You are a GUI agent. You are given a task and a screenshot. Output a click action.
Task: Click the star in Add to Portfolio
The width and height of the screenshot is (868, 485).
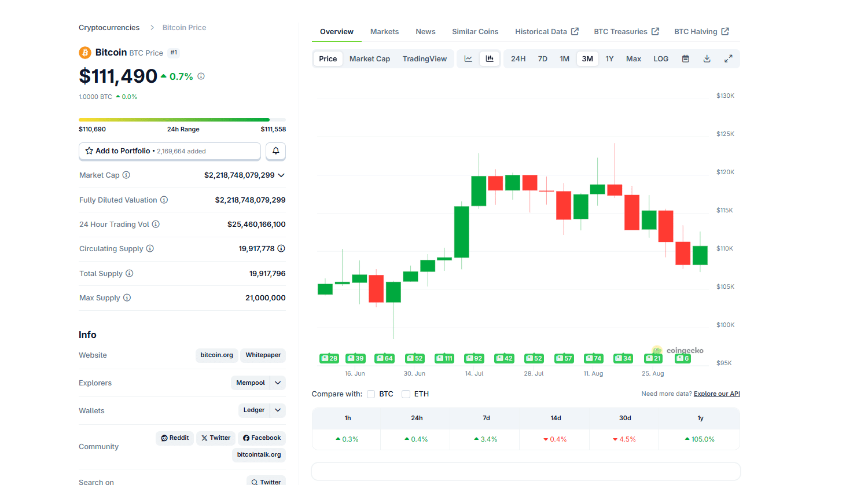[x=89, y=150]
